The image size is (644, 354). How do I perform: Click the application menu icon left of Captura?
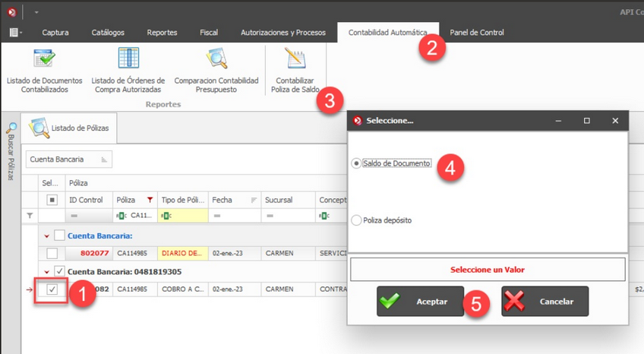coord(14,33)
